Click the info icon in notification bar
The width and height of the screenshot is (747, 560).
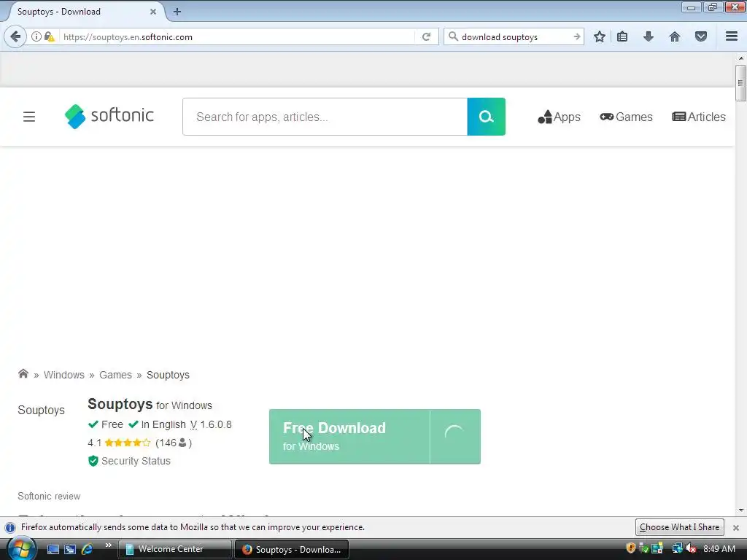[10, 528]
